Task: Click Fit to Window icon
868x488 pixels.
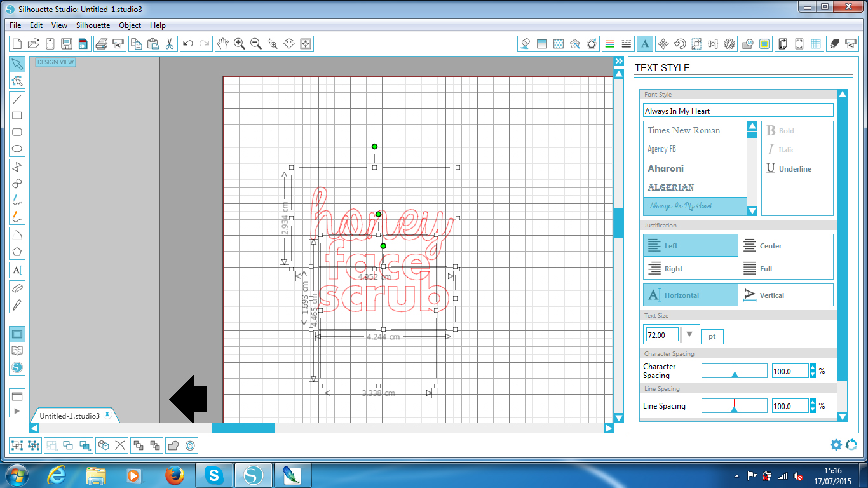Action: point(305,44)
